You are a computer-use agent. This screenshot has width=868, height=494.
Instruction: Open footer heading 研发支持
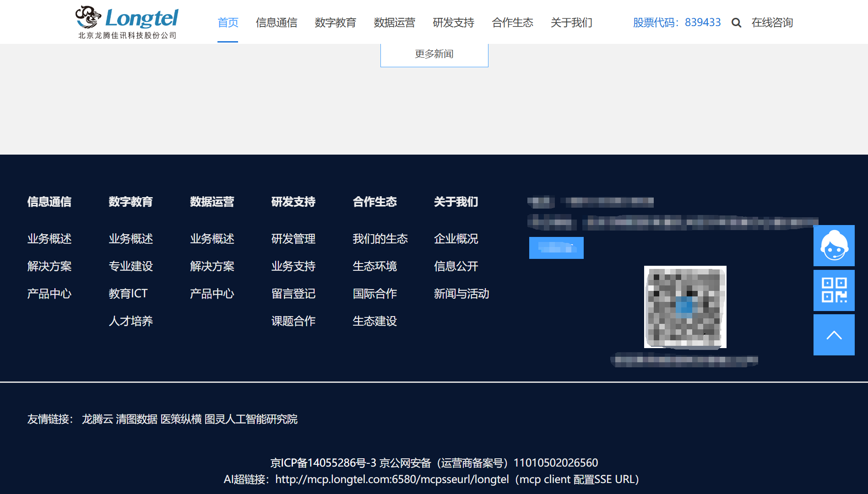point(293,202)
